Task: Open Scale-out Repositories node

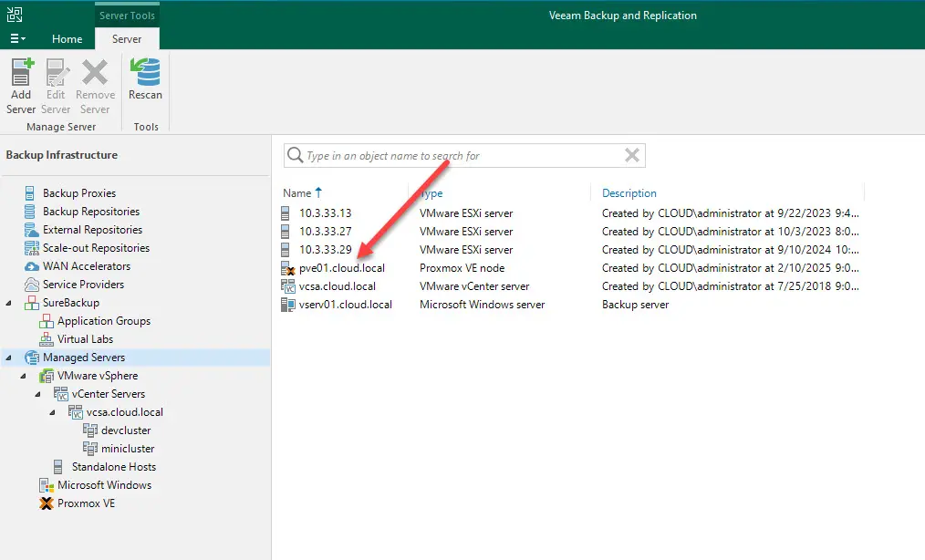Action: pos(95,248)
